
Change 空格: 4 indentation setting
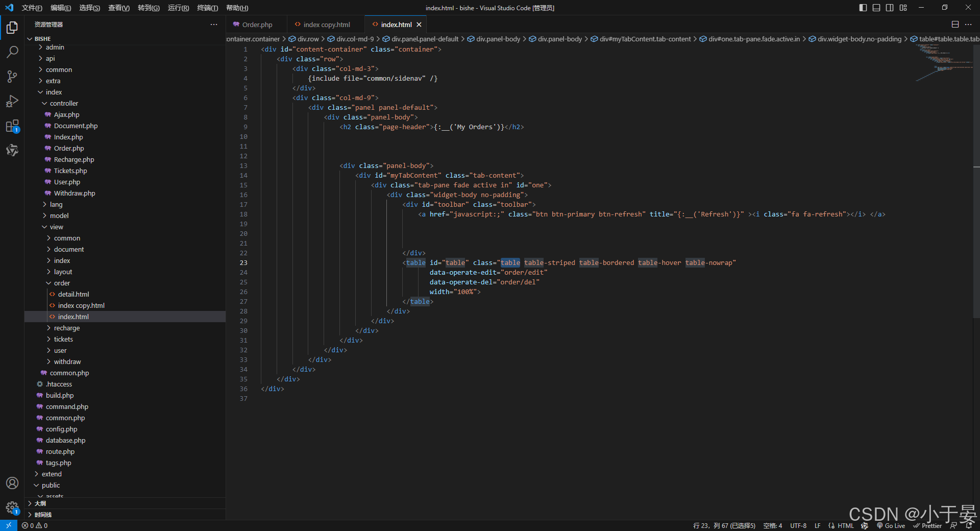click(x=772, y=525)
